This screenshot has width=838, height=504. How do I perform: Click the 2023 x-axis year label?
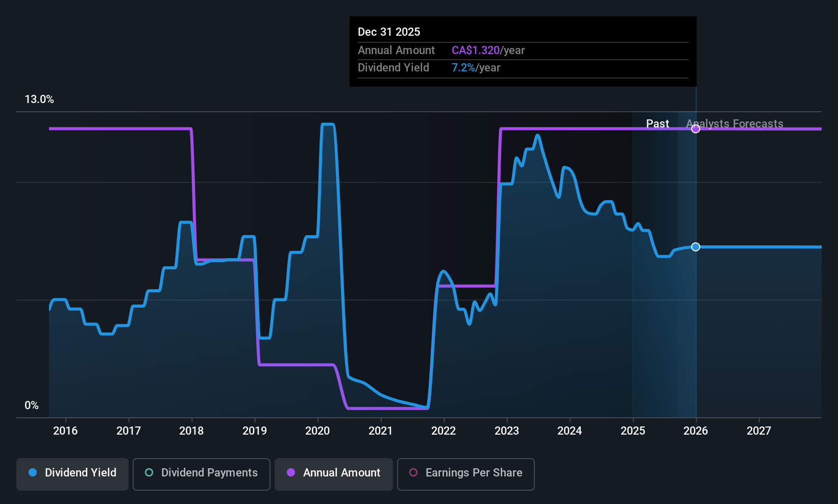(x=507, y=431)
